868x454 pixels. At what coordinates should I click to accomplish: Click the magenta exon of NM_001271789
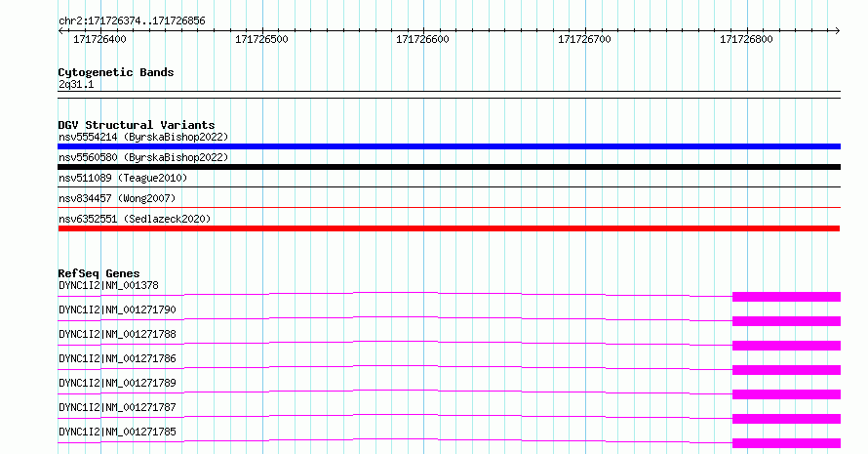787,394
